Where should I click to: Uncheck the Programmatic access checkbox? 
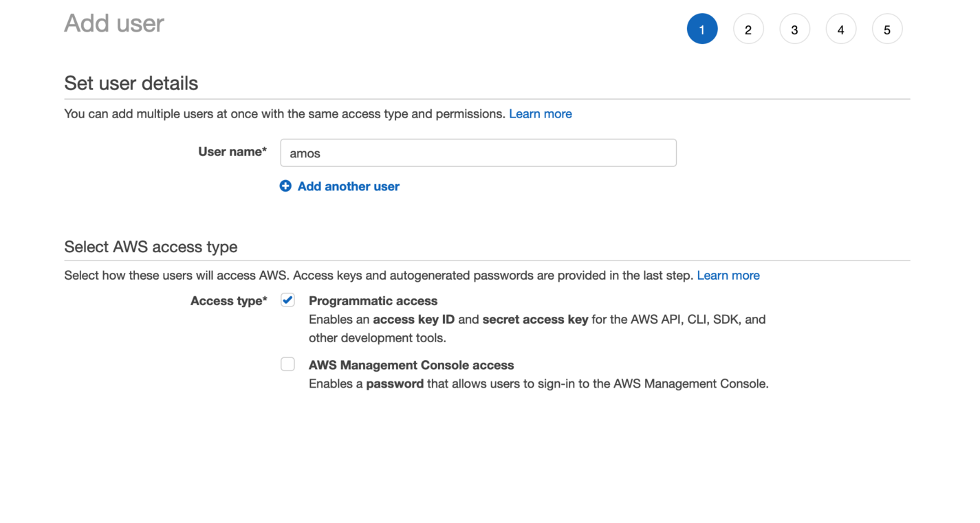click(287, 300)
